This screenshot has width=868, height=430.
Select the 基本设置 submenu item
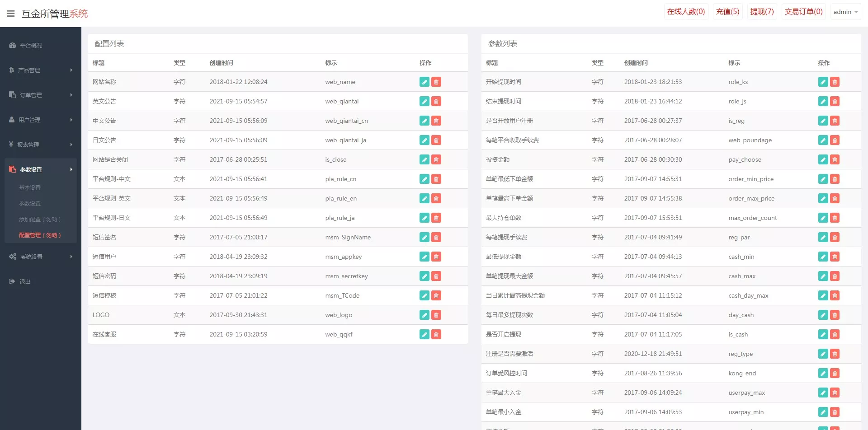click(x=30, y=187)
